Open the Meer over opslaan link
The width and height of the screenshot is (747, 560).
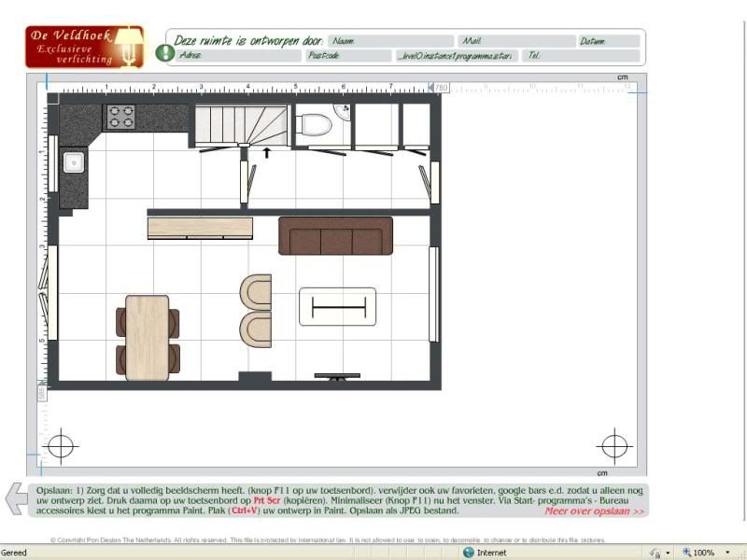(x=594, y=511)
